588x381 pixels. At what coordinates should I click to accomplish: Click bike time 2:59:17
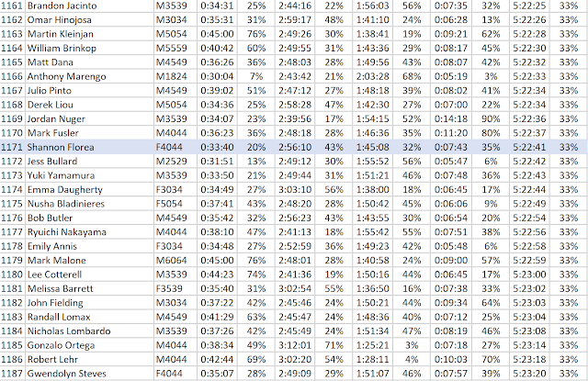[295, 20]
